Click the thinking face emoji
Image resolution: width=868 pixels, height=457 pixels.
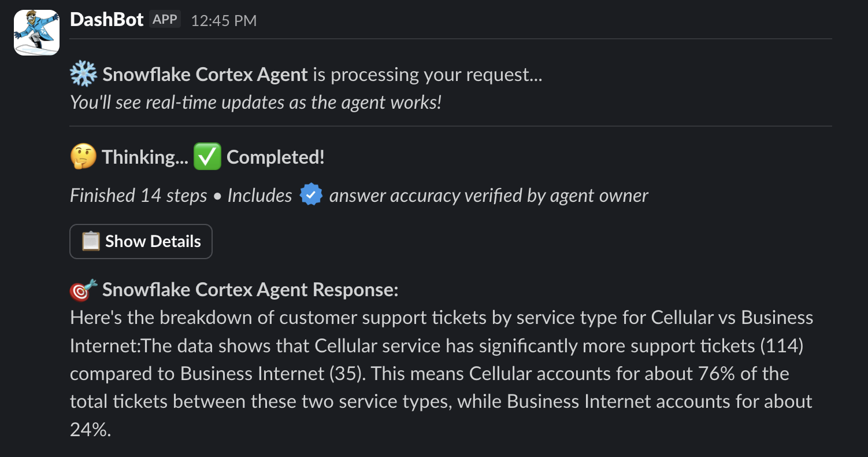(x=83, y=157)
